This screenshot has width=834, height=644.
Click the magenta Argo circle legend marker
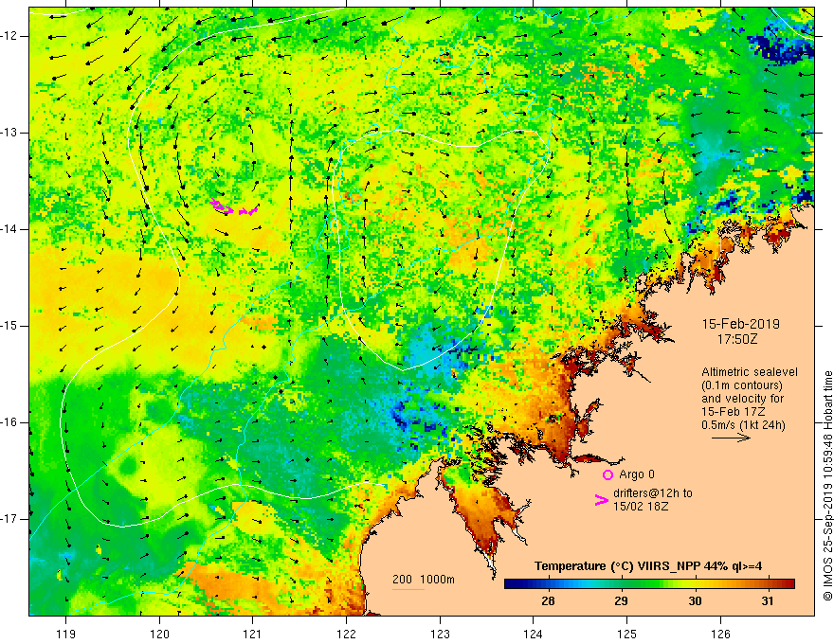607,474
